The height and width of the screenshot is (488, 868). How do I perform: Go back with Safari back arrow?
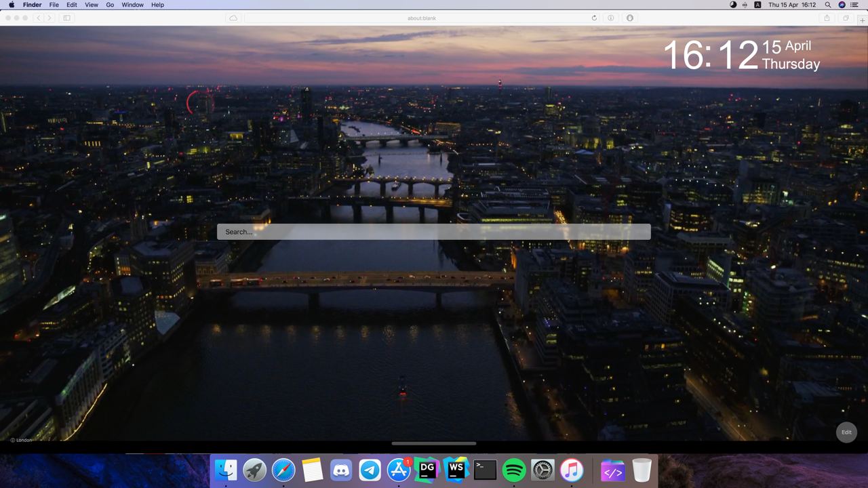(39, 18)
